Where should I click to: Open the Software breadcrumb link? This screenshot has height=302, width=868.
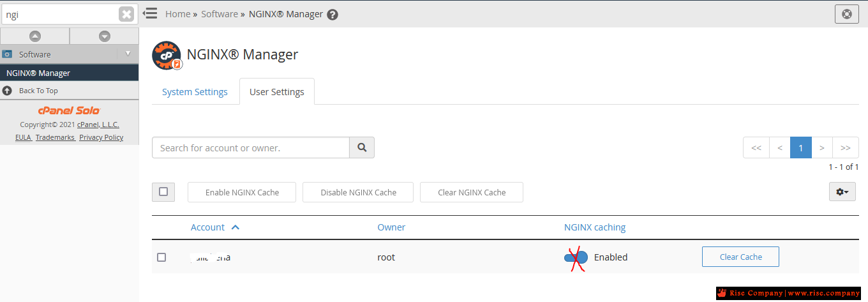pos(220,14)
